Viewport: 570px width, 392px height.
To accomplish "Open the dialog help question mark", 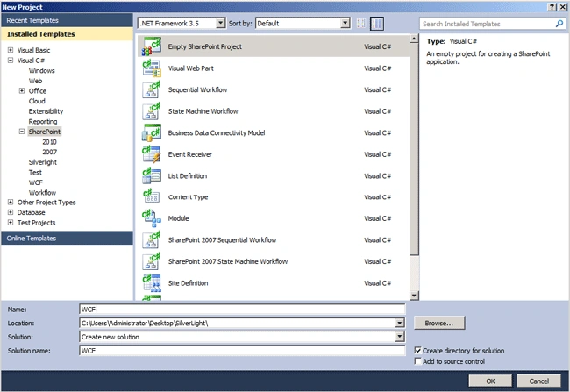I will click(x=552, y=6).
